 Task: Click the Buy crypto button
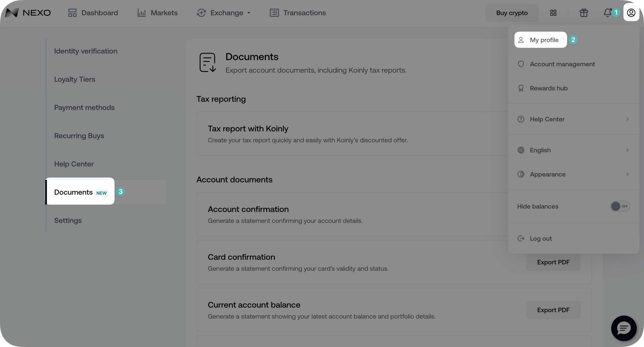(512, 13)
